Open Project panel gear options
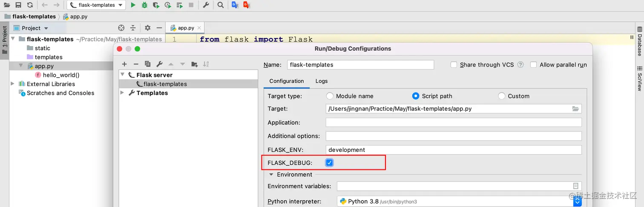This screenshot has width=644, height=207. (x=147, y=28)
